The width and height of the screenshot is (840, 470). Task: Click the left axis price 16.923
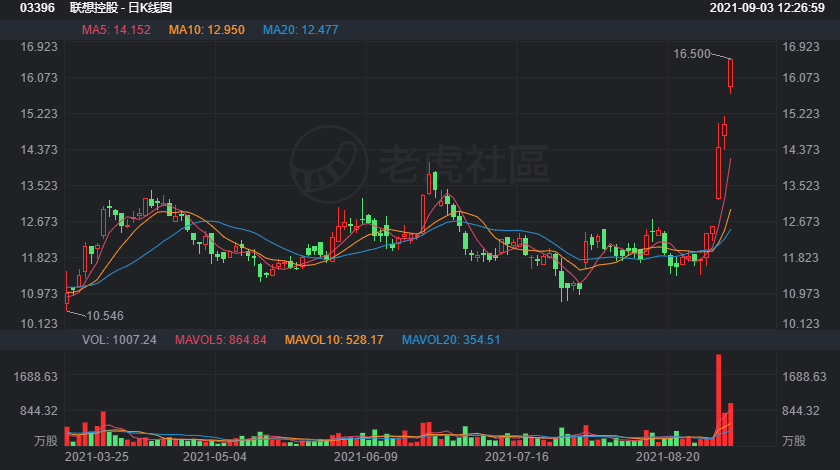(39, 47)
